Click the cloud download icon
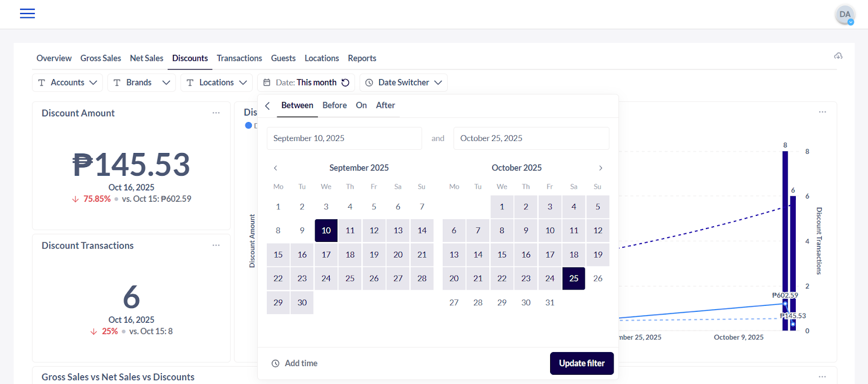This screenshot has width=868, height=384. pos(838,56)
